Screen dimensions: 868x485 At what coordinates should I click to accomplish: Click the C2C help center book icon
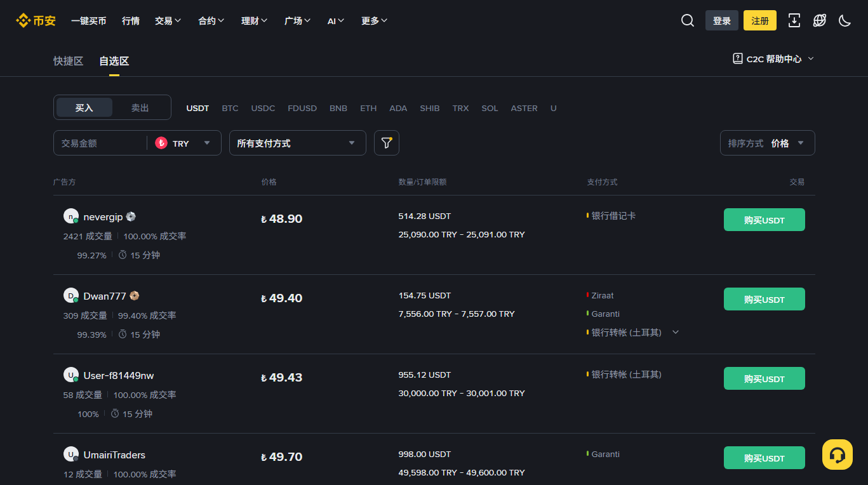[x=738, y=58]
